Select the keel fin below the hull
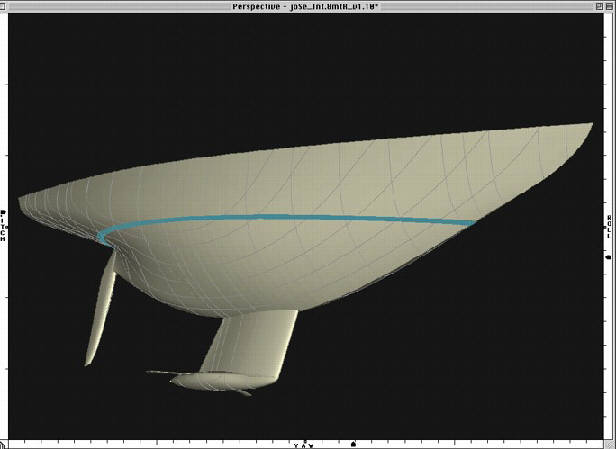The height and width of the screenshot is (449, 616). [x=250, y=340]
